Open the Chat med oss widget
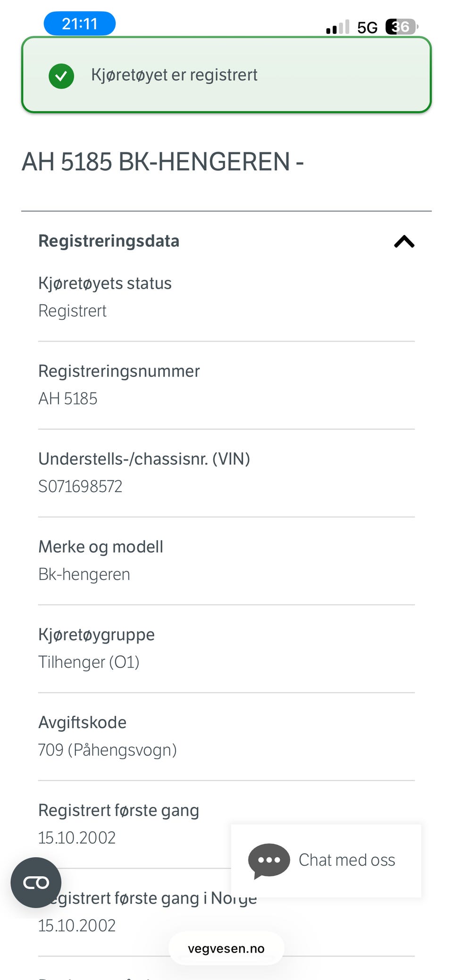Image resolution: width=453 pixels, height=980 pixels. coord(326,861)
